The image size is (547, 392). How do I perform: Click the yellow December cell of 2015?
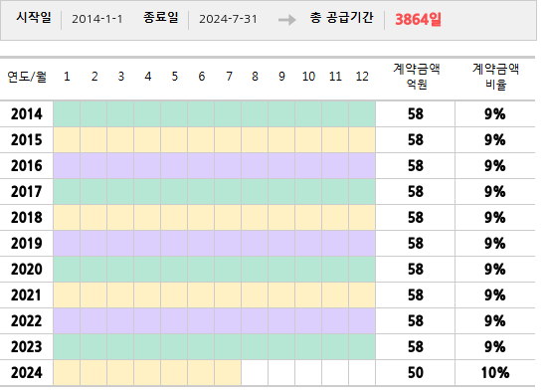point(362,140)
